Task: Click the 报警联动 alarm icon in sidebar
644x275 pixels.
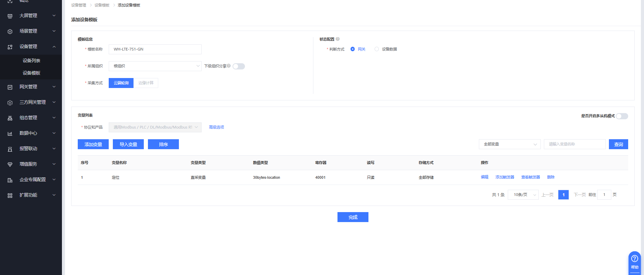Action: click(x=10, y=149)
